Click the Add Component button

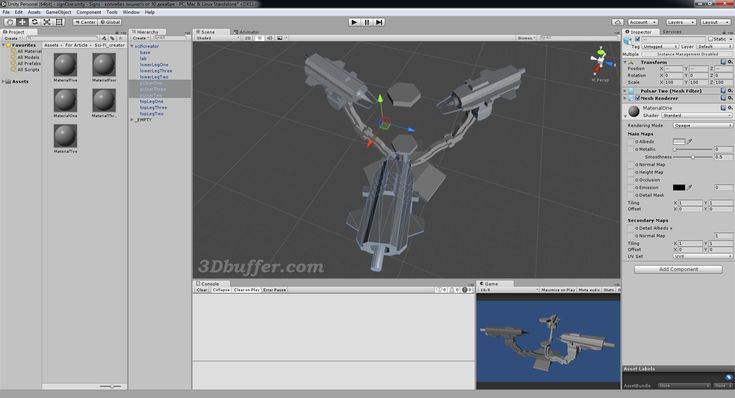(x=678, y=270)
